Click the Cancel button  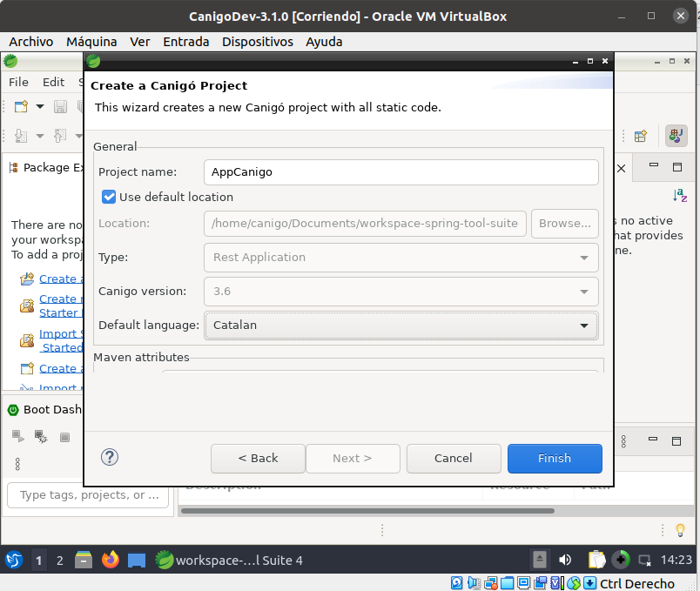click(x=453, y=459)
